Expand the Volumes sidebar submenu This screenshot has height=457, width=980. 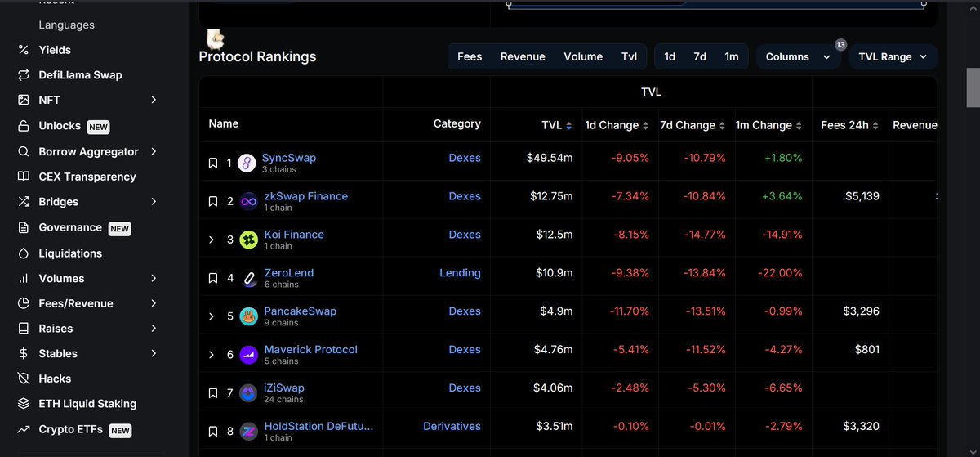click(x=154, y=279)
